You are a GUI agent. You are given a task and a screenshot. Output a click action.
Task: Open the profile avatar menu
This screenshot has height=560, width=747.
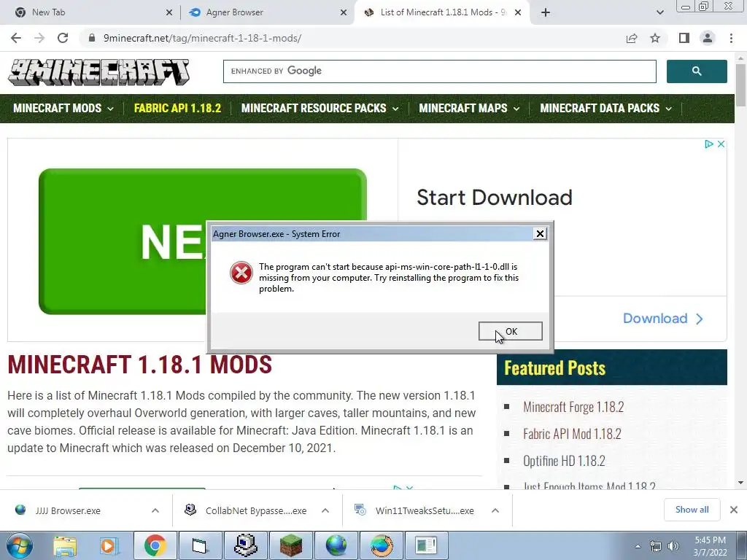(x=708, y=38)
